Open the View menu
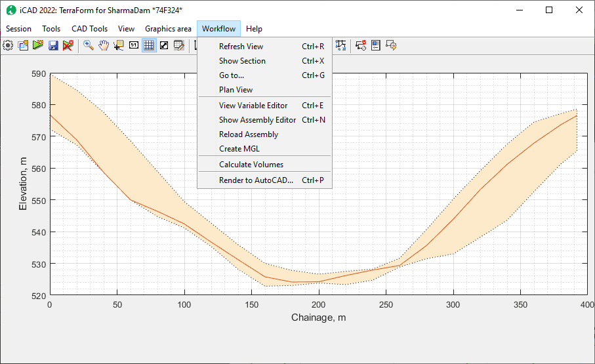This screenshot has height=364, width=595. click(126, 29)
